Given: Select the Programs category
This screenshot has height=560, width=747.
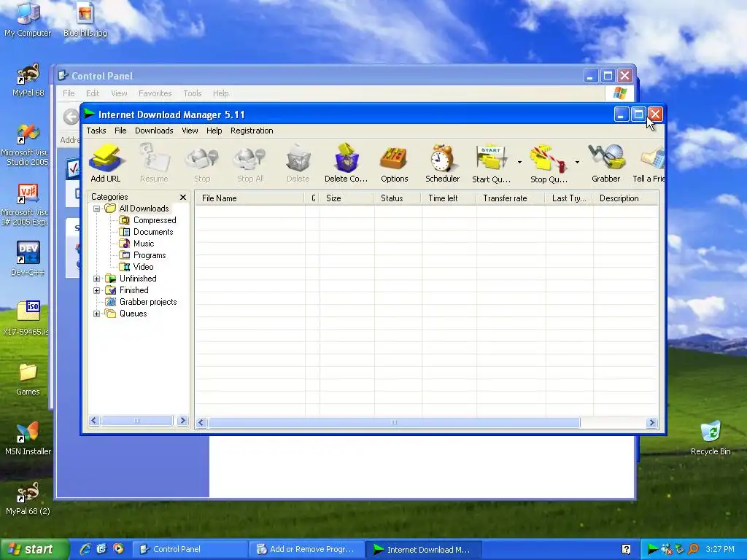Looking at the screenshot, I should point(143,255).
